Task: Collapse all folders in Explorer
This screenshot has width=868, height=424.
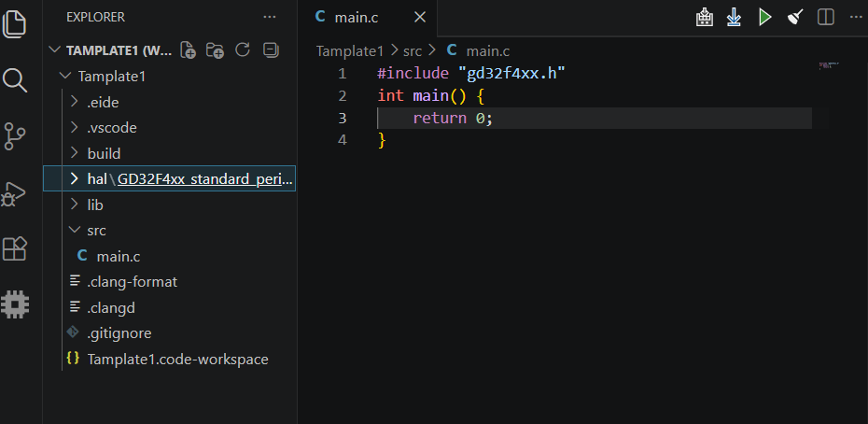Action: [x=270, y=49]
